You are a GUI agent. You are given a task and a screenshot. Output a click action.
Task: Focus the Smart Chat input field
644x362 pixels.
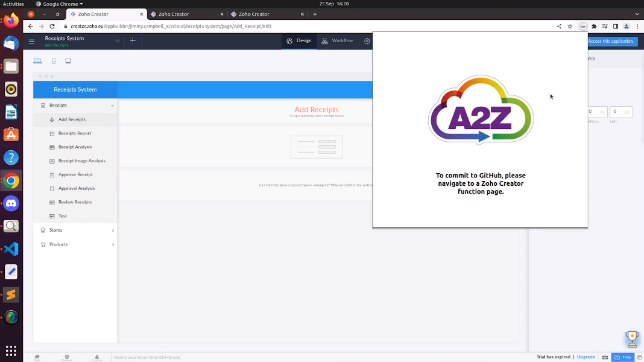tap(147, 358)
